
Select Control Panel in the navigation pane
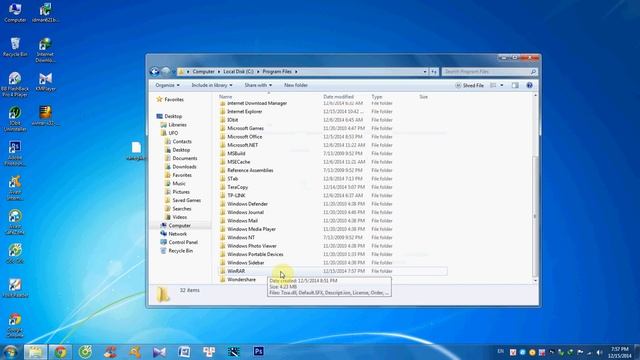179,242
